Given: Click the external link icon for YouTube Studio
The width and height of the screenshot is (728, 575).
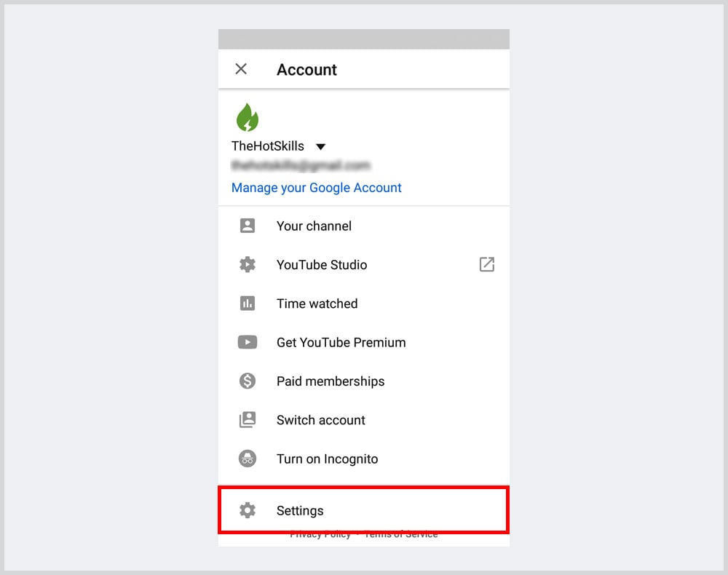Looking at the screenshot, I should click(x=486, y=264).
